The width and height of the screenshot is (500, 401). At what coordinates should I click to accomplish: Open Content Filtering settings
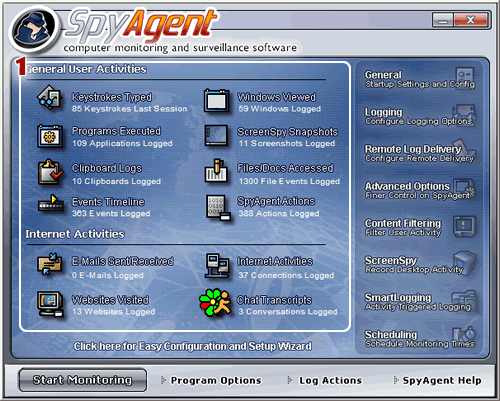403,227
